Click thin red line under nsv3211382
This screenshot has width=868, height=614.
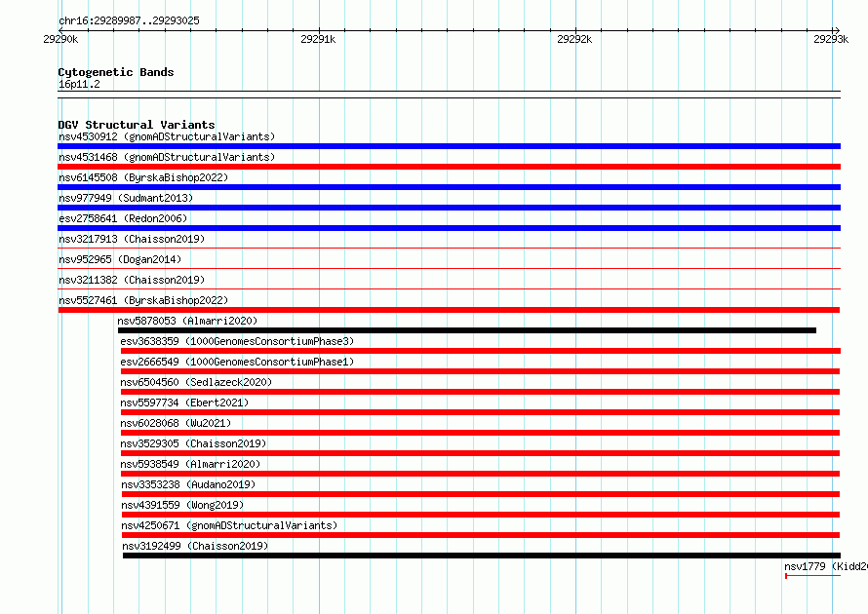click(449, 288)
